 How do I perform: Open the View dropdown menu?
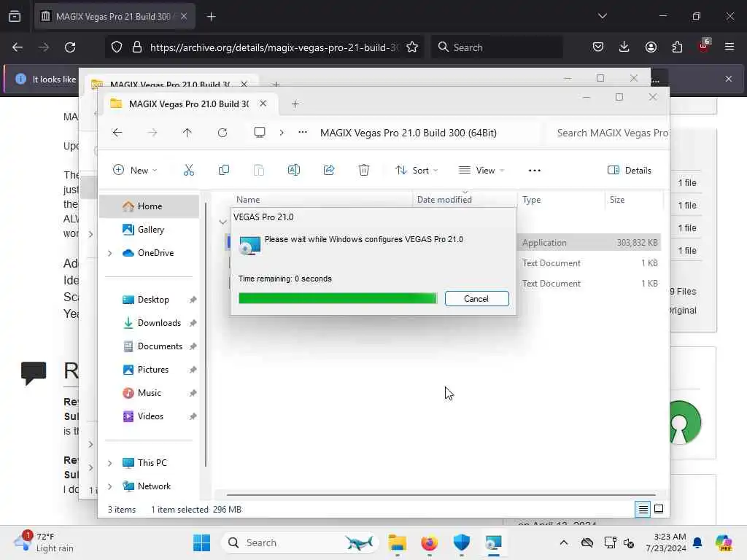(481, 170)
